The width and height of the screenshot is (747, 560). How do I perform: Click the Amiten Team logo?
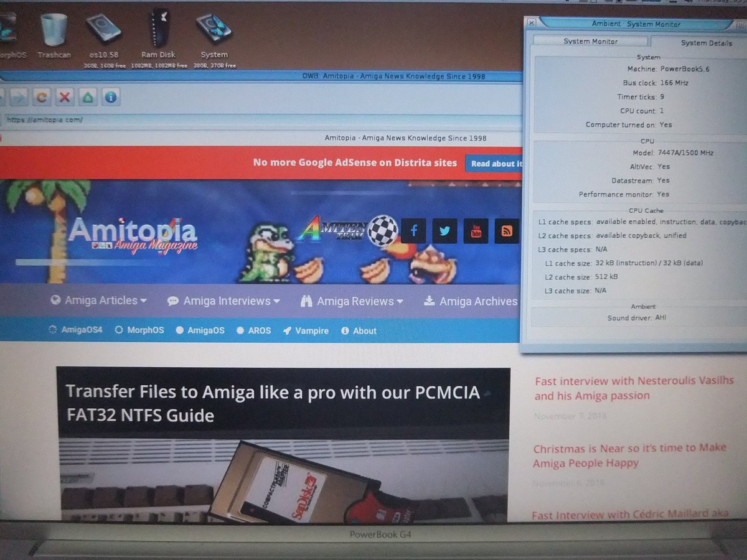tap(347, 229)
